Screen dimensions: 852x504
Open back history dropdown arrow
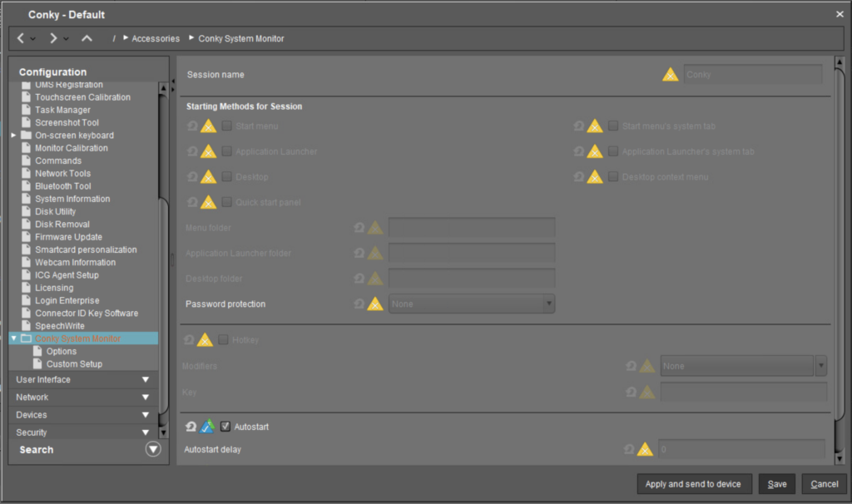[x=33, y=39]
